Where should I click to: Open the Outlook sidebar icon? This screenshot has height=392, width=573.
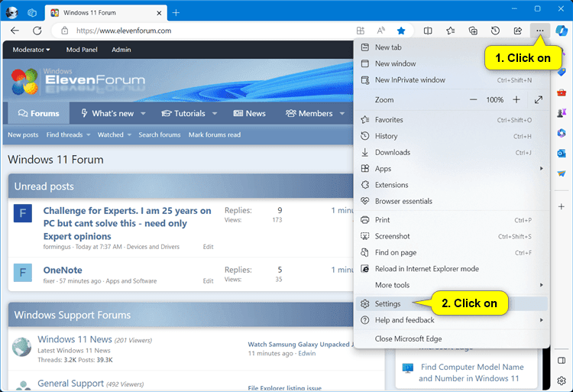tap(562, 153)
